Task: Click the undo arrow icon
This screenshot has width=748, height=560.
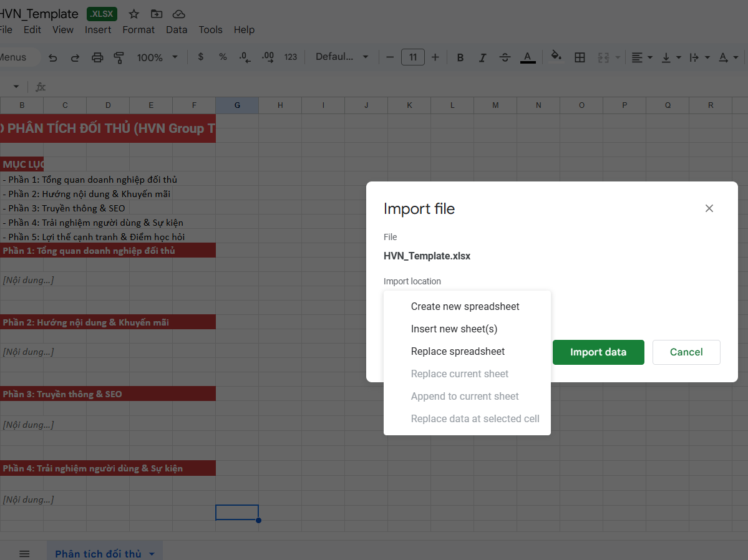Action: pos(52,58)
